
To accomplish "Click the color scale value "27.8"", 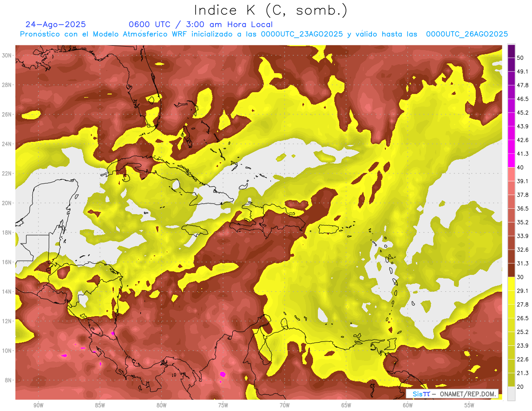I will 522,305.
